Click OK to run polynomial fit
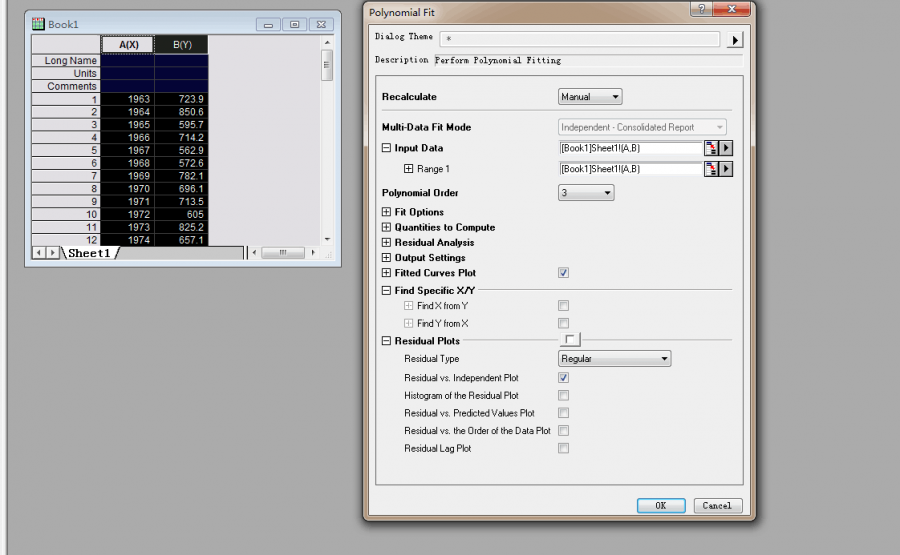900x555 pixels. 661,506
